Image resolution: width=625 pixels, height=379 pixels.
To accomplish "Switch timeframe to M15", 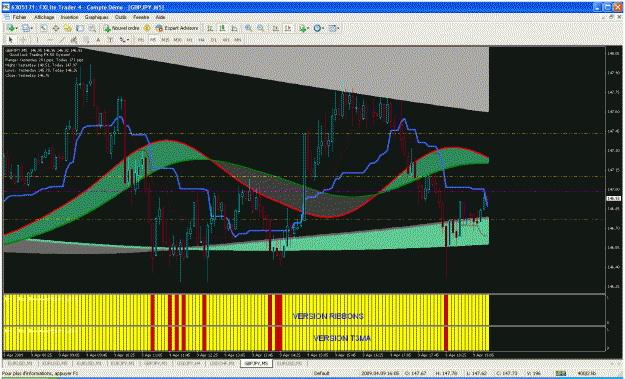I will 165,40.
